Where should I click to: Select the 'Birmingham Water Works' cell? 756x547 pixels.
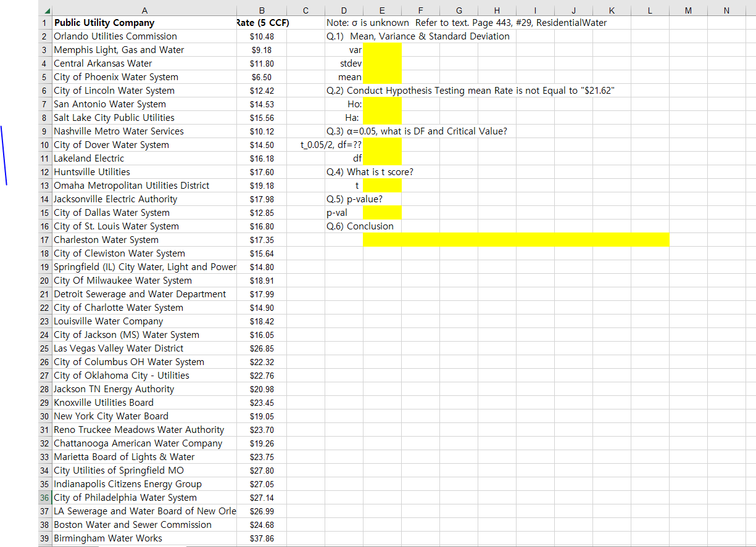click(144, 538)
